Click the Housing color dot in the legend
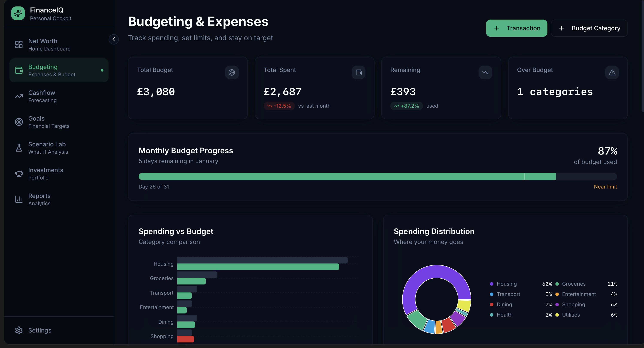The image size is (644, 348). tap(491, 284)
